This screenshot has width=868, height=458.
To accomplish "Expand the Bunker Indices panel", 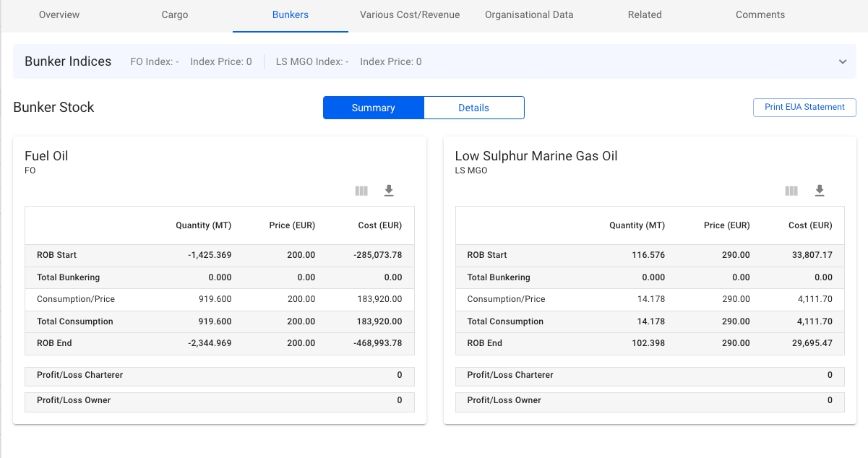I will point(842,62).
